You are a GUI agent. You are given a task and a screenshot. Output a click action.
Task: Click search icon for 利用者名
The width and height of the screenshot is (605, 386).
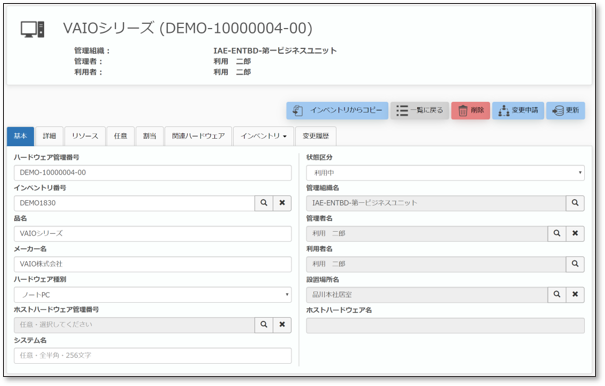pyautogui.click(x=575, y=264)
